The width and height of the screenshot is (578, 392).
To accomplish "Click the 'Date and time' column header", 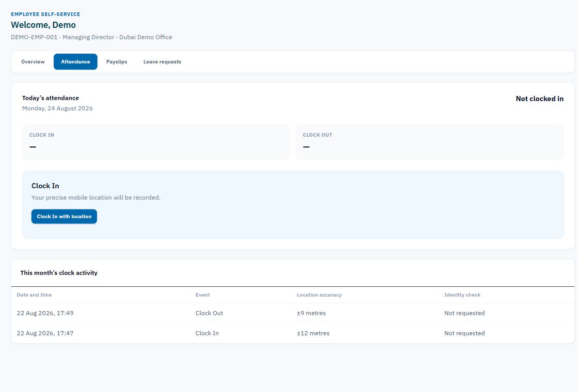I will pyautogui.click(x=34, y=295).
